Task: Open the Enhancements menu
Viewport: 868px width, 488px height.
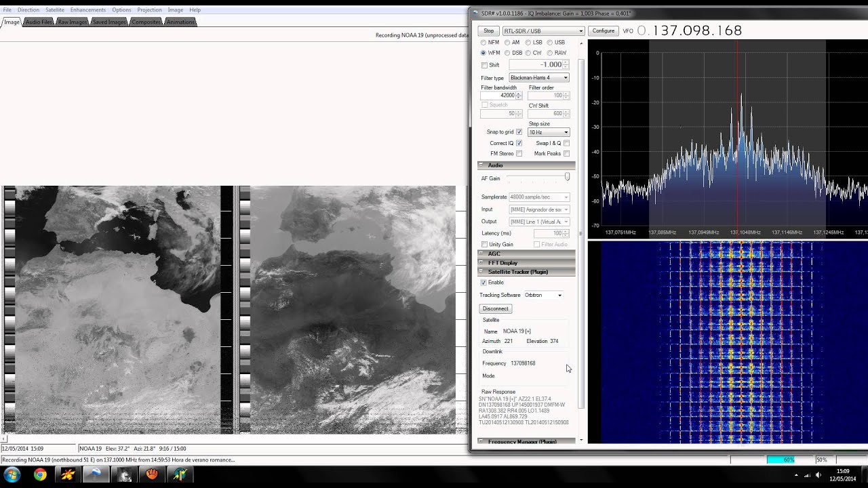Action: 88,10
